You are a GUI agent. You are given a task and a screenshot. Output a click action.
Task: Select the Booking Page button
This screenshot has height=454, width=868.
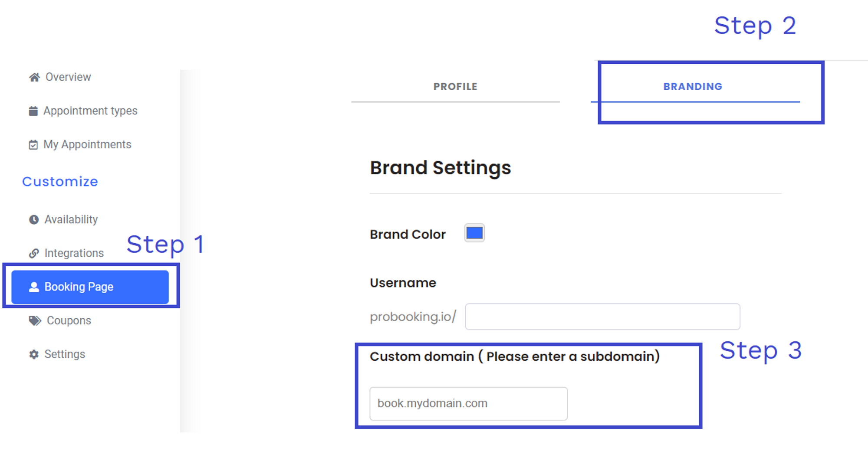90,287
